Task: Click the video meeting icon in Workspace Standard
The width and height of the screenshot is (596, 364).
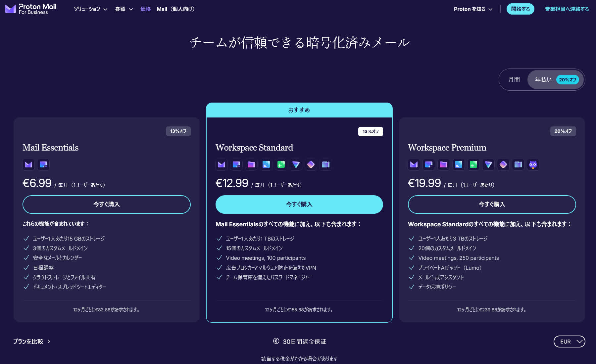Action: coord(326,164)
